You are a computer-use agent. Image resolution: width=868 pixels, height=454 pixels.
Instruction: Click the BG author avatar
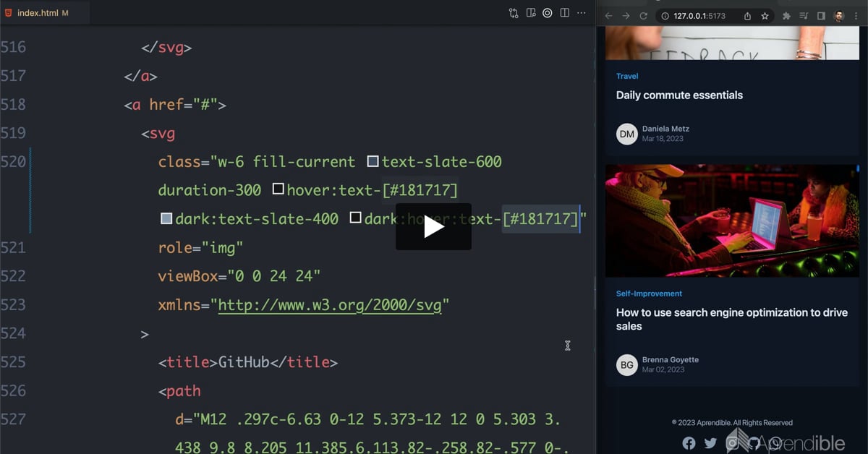click(x=627, y=365)
